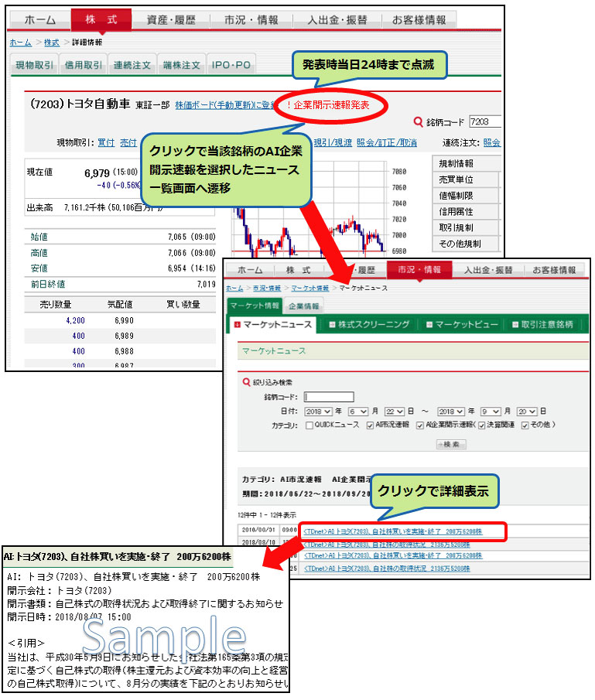Viewport: 595px width, 700px height.
Task: Click the 絞り込み検索 magnifier icon in news window
Action: pyautogui.click(x=246, y=382)
